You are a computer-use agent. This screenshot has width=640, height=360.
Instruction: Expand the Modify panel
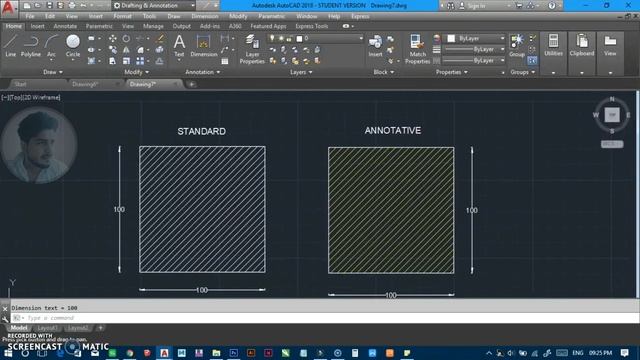(x=136, y=72)
